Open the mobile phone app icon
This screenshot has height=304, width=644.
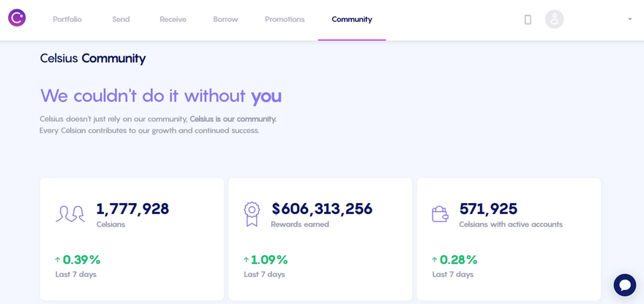tap(528, 19)
